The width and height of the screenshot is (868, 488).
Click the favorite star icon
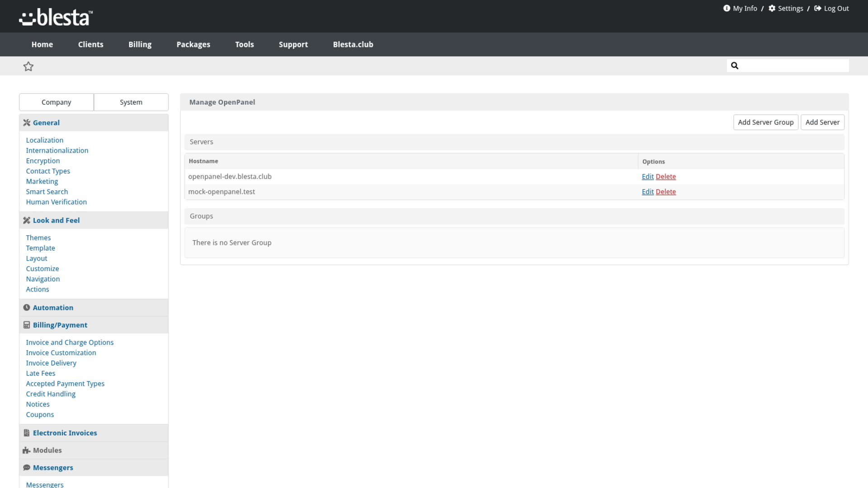[28, 66]
